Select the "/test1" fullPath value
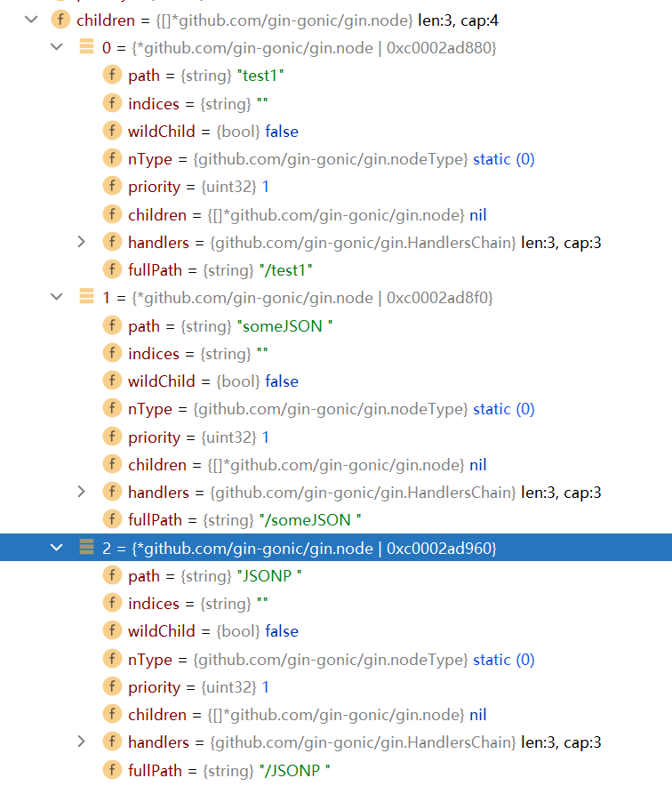This screenshot has height=786, width=672. tap(285, 270)
